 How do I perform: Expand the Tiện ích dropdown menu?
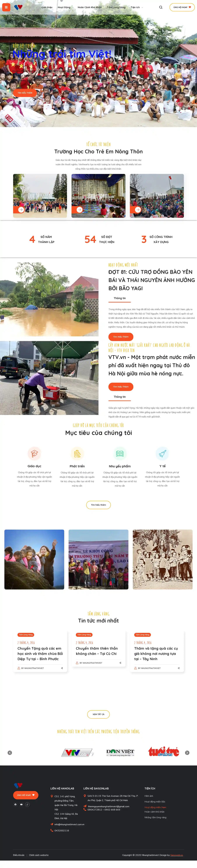pos(137,7)
